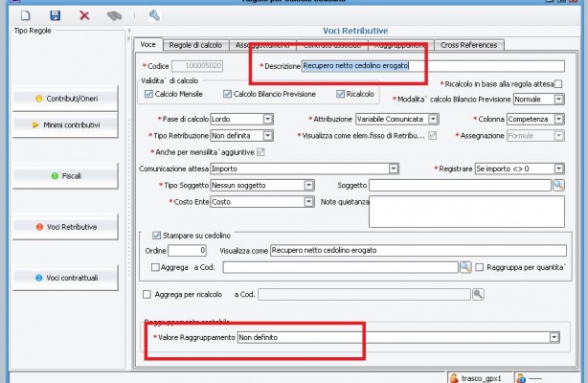Click the lookup icon beside Aggrega a Cod.
Image resolution: width=588 pixels, height=383 pixels.
tap(465, 268)
